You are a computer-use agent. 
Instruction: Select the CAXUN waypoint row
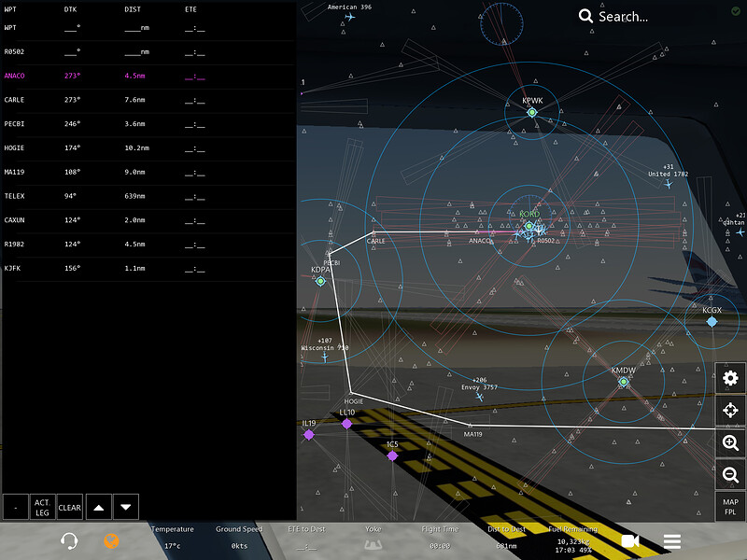148,220
